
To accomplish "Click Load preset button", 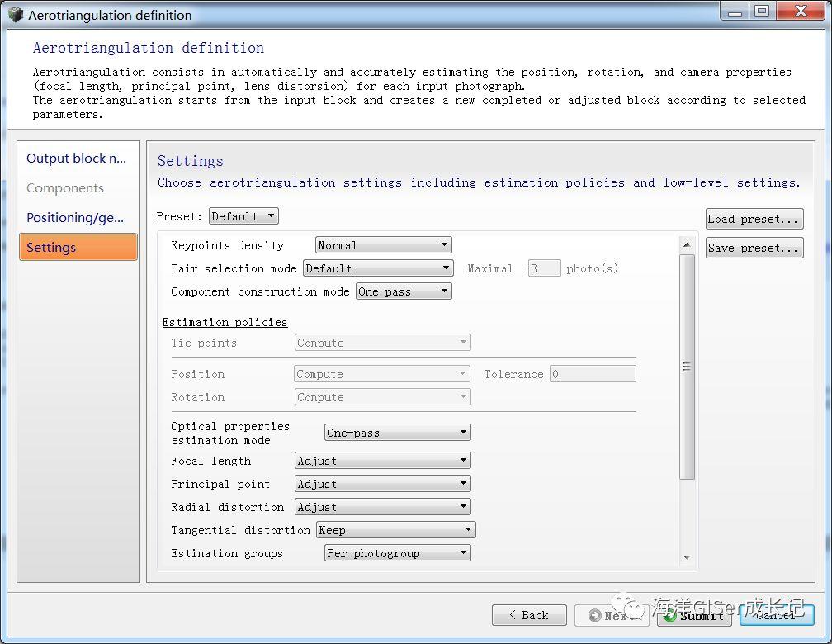I will pyautogui.click(x=754, y=219).
